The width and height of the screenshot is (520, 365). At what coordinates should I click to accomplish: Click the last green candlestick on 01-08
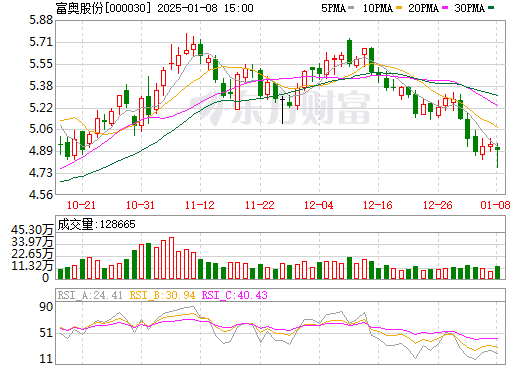498,155
